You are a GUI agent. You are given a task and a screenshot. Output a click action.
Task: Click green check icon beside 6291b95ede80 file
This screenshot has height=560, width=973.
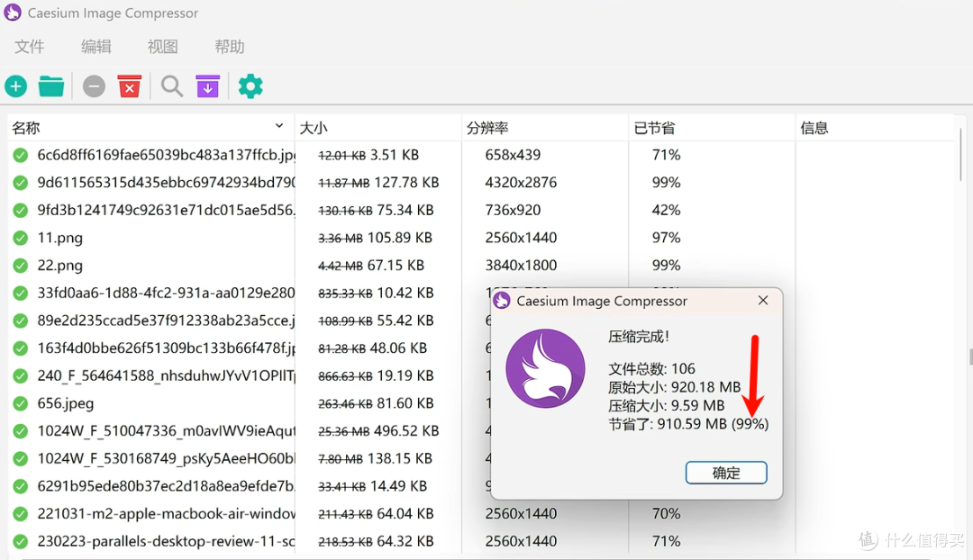pos(21,486)
